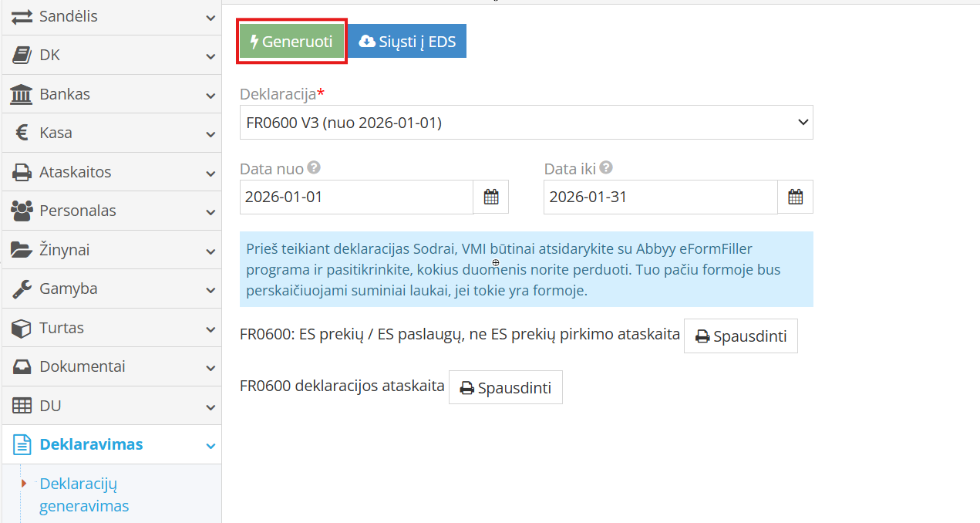Click the Data nuo date field

(356, 197)
